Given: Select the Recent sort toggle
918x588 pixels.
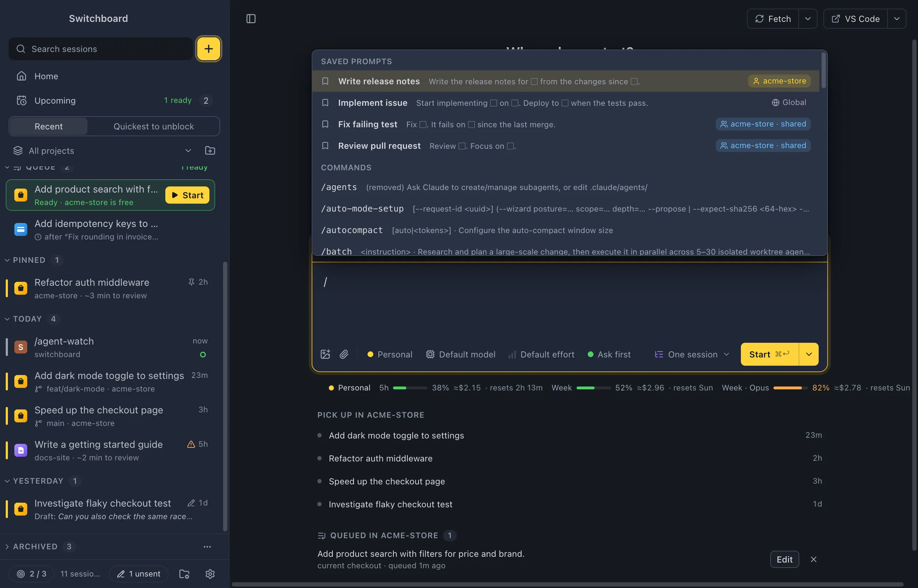Looking at the screenshot, I should coord(48,126).
